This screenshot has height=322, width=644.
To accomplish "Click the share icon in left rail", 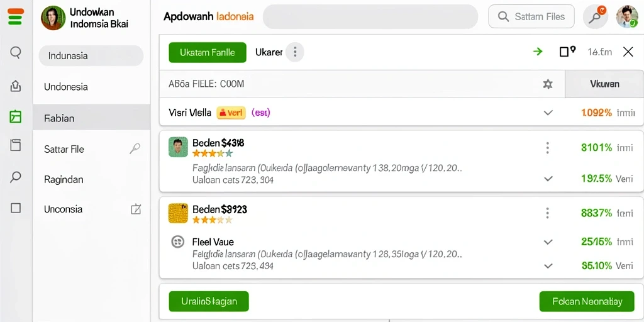I will [16, 86].
